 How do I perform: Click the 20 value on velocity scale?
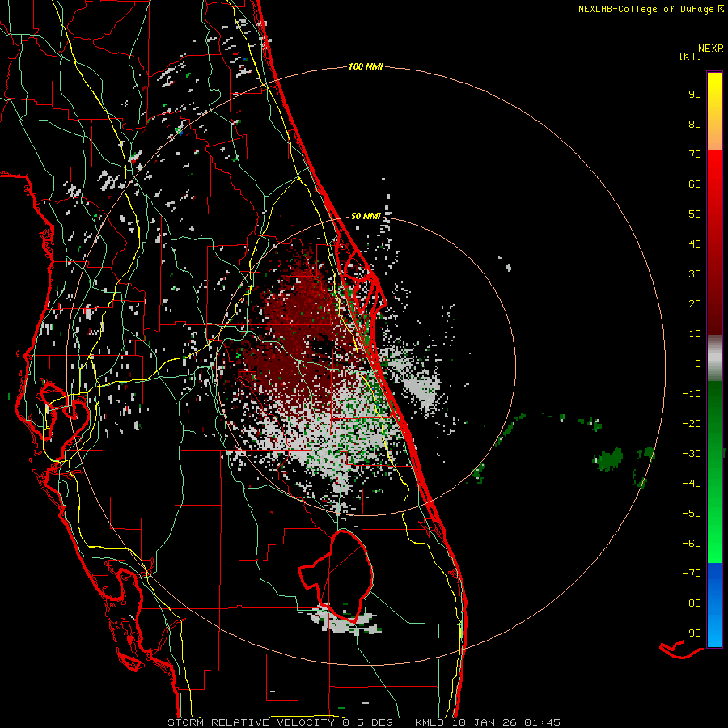click(695, 304)
